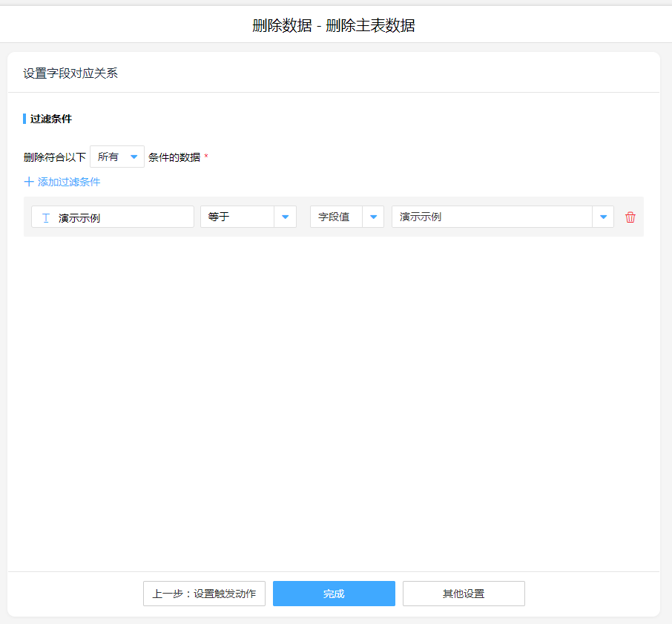Open 其他设置 button

pyautogui.click(x=464, y=594)
